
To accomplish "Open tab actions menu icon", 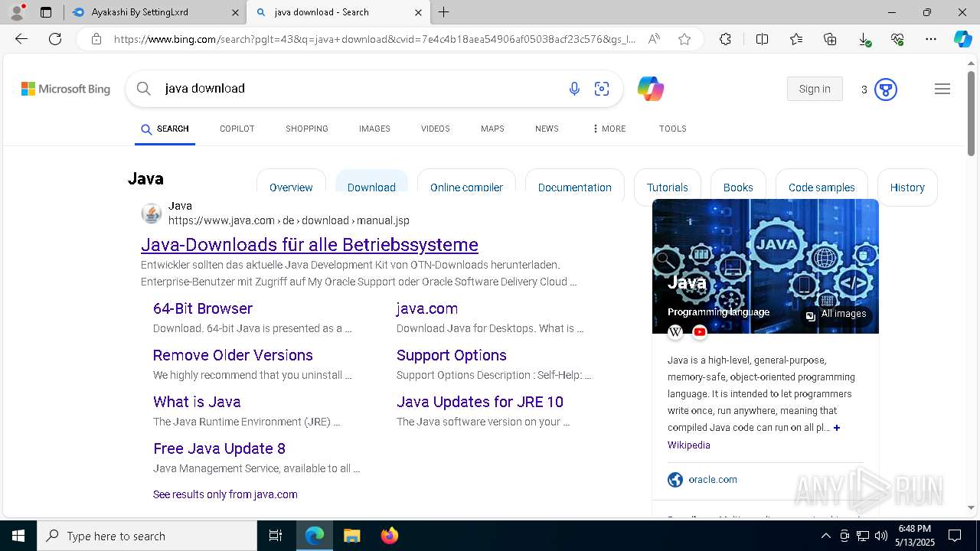I will coord(46,12).
